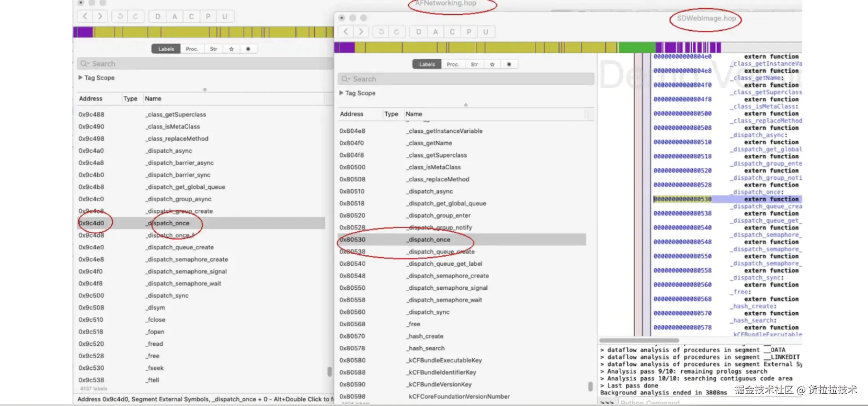Click the undo arrow in the AFNetworking window
This screenshot has width=868, height=406.
120,16
